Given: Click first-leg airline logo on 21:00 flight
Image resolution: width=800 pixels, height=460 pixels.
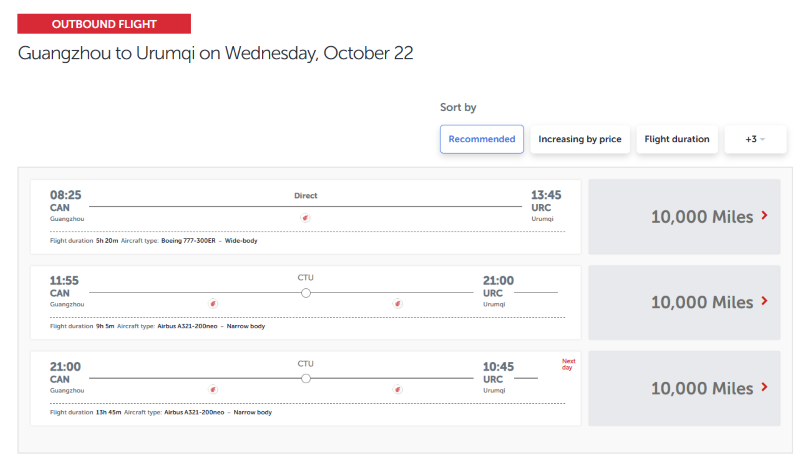Looking at the screenshot, I should point(213,390).
